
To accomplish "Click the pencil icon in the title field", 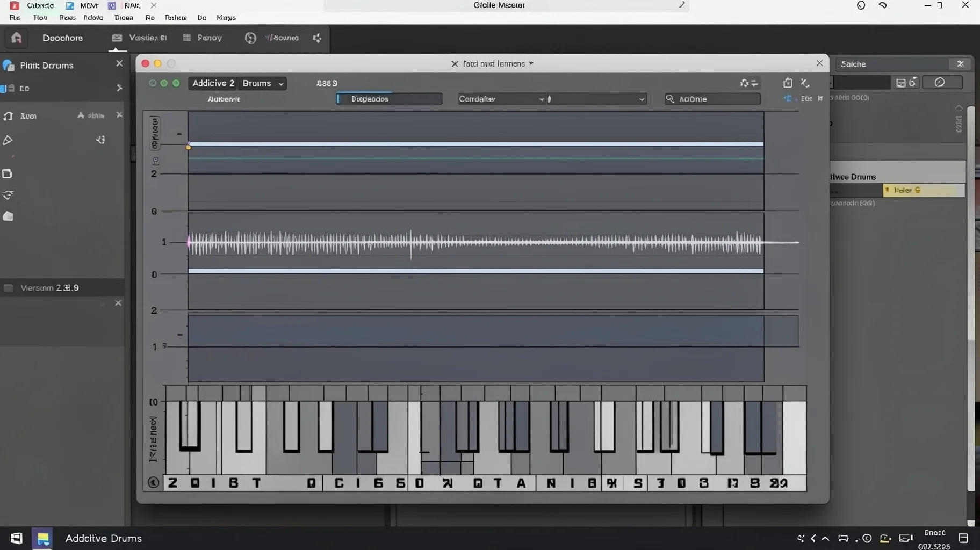I will [682, 5].
